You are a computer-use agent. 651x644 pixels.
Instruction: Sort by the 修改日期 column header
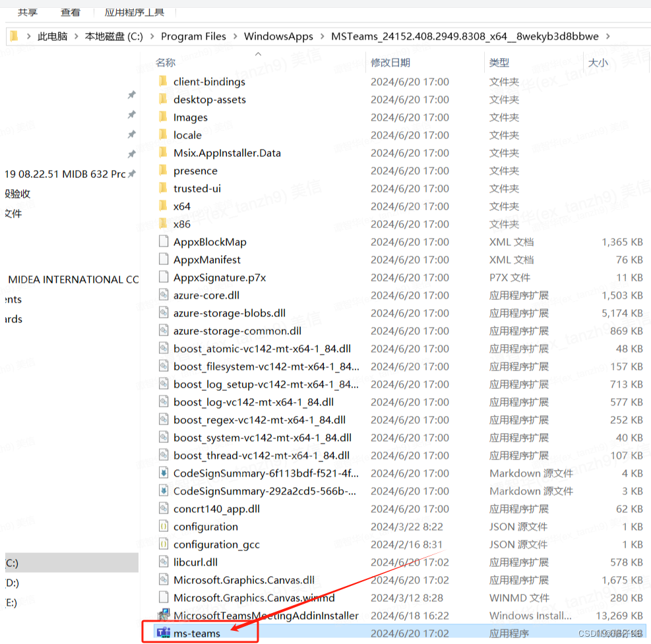click(x=390, y=63)
